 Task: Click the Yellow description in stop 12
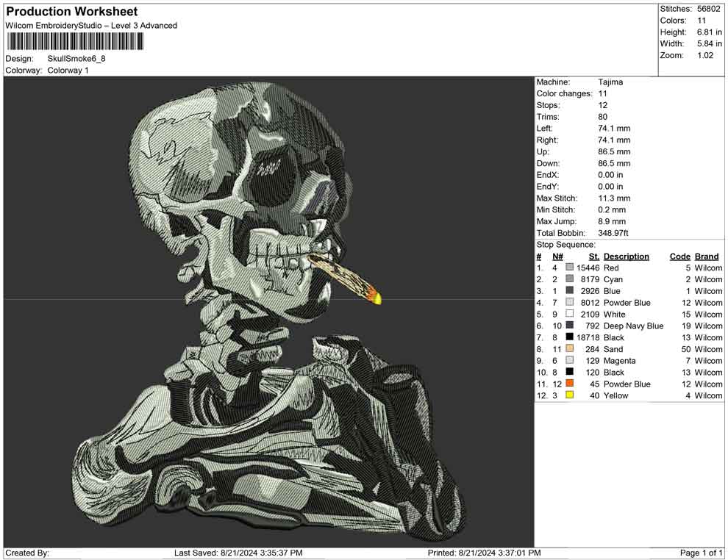tap(615, 395)
